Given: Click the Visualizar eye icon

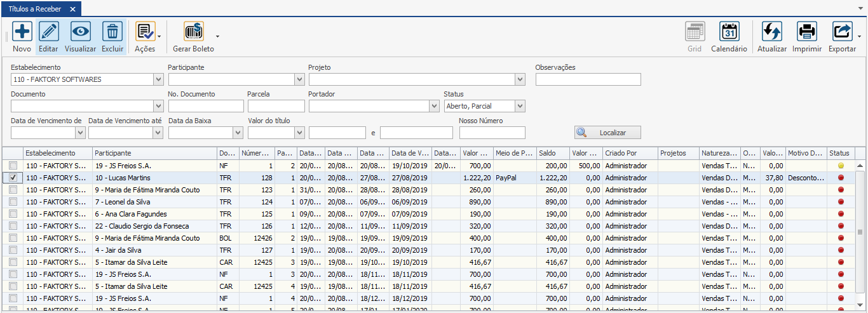Looking at the screenshot, I should point(80,32).
